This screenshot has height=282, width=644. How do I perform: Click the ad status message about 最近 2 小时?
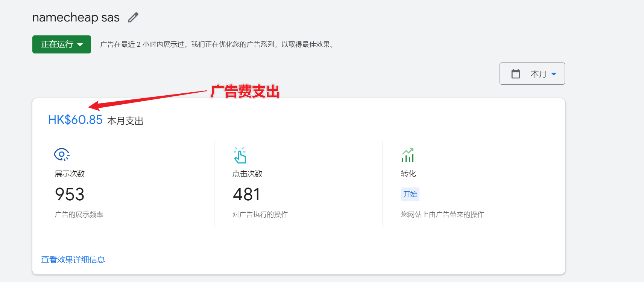click(x=217, y=44)
